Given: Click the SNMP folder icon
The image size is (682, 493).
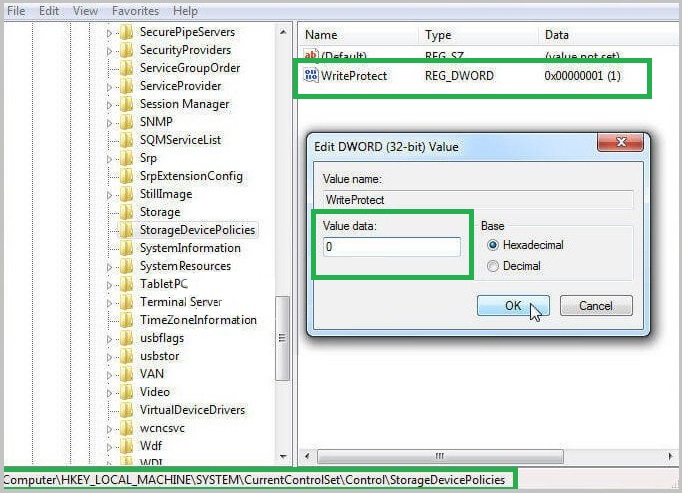Looking at the screenshot, I should click(x=127, y=122).
